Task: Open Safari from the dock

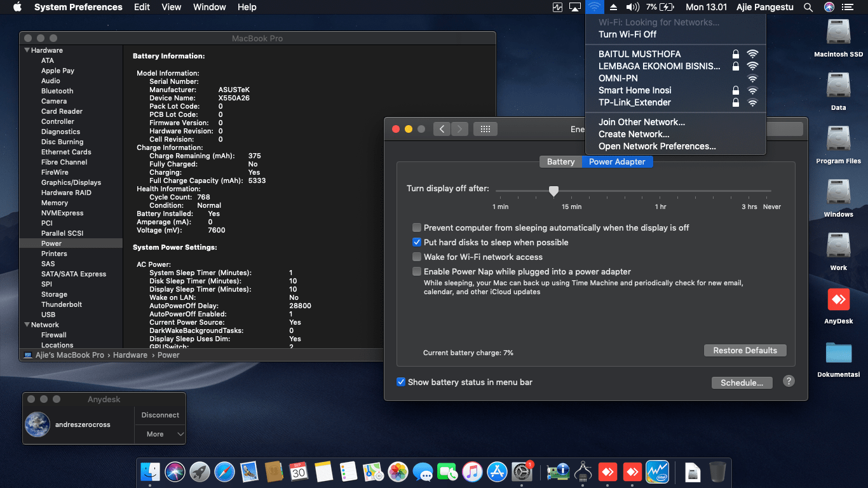Action: tap(224, 471)
